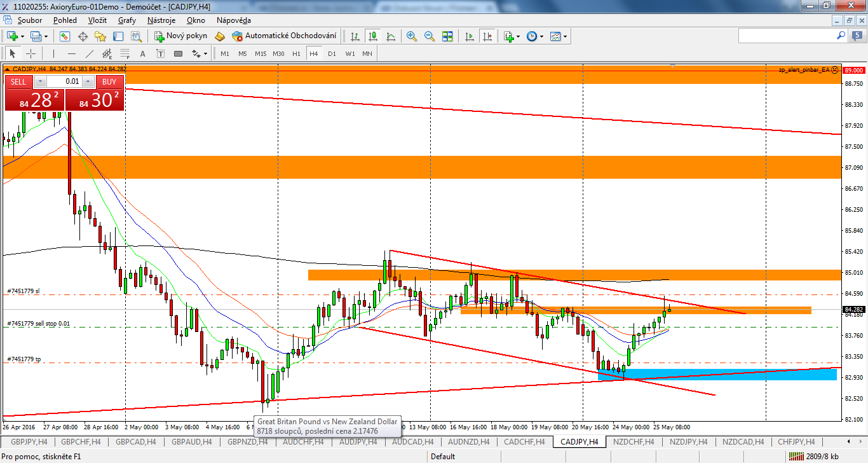Toggle Automatické Obchodování auto trading

point(284,36)
